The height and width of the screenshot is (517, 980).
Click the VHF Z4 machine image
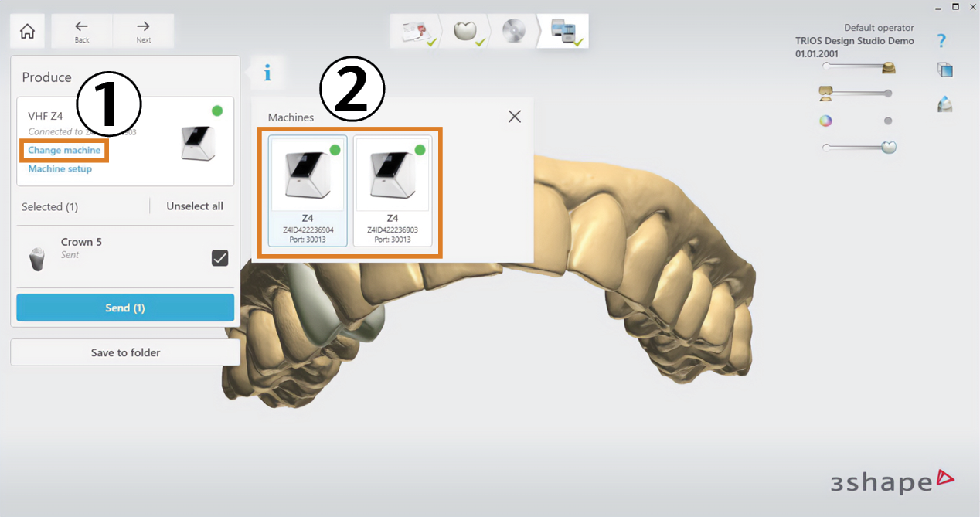point(199,142)
